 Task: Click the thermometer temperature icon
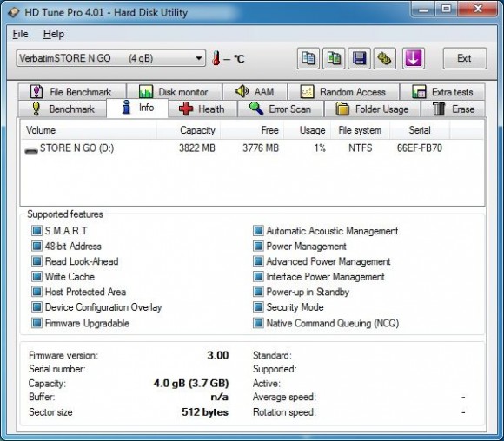[216, 58]
